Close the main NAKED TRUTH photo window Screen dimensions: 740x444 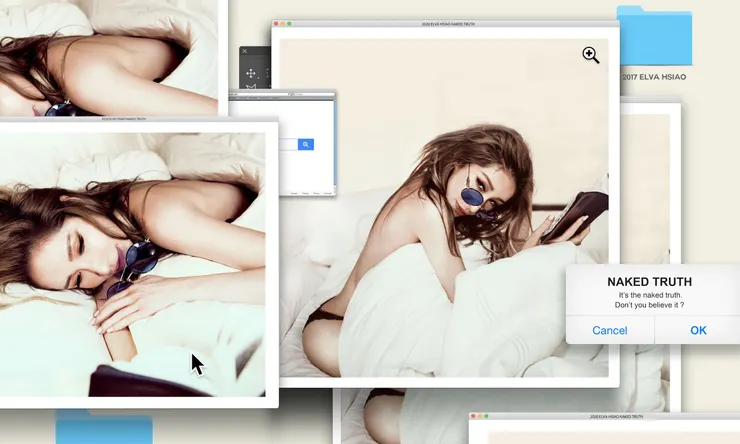pyautogui.click(x=276, y=24)
